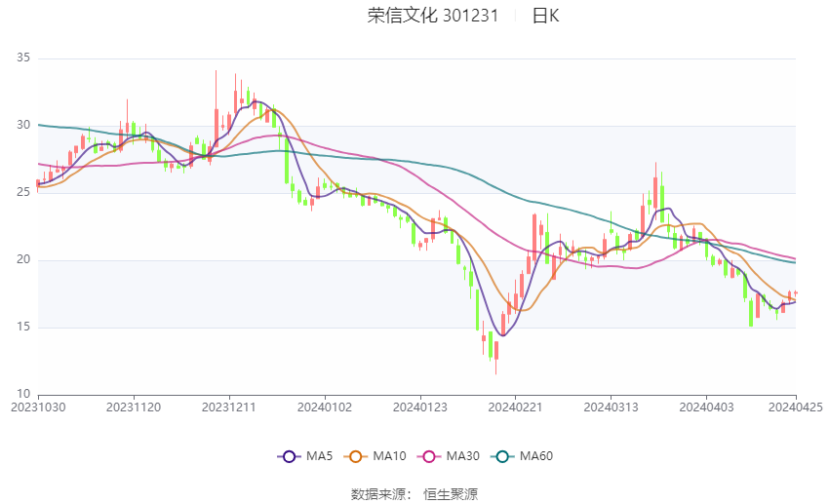Select the 20231211 x-axis date label
The height and width of the screenshot is (504, 829).
pyautogui.click(x=229, y=407)
